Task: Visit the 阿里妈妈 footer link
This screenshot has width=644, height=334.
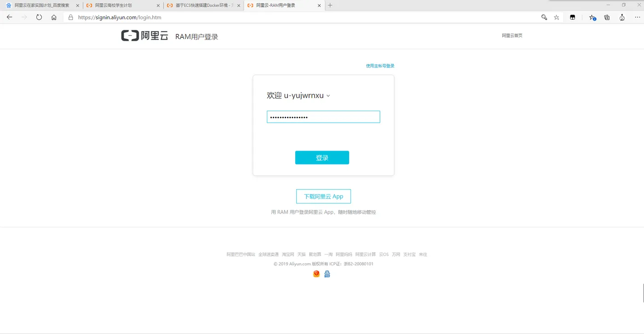Action: pos(344,255)
